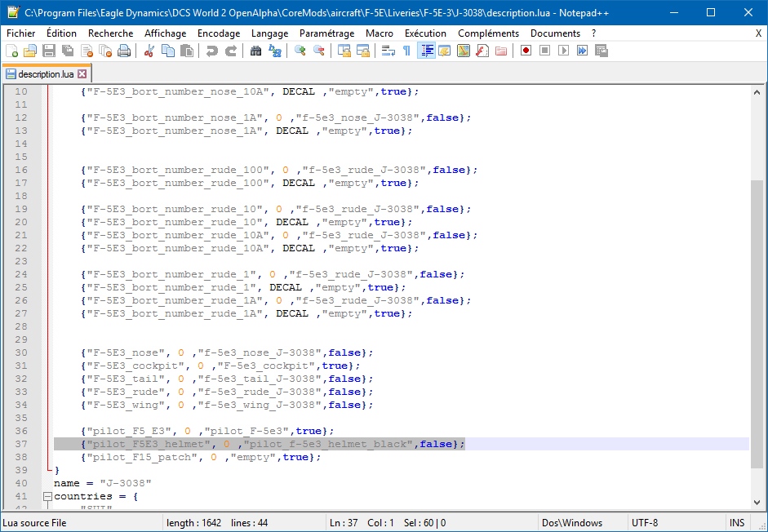Viewport: 768px width, 532px height.
Task: Open the user defined language icon
Action: point(445,51)
